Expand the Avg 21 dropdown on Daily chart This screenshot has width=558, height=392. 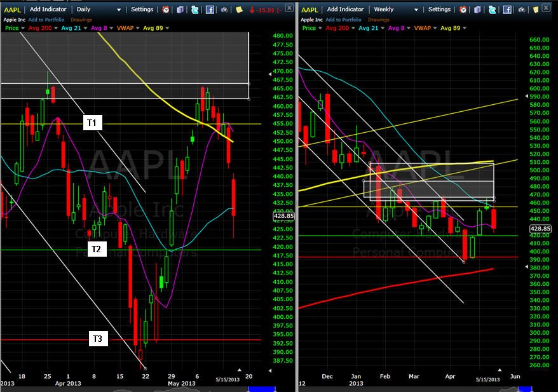[x=85, y=28]
